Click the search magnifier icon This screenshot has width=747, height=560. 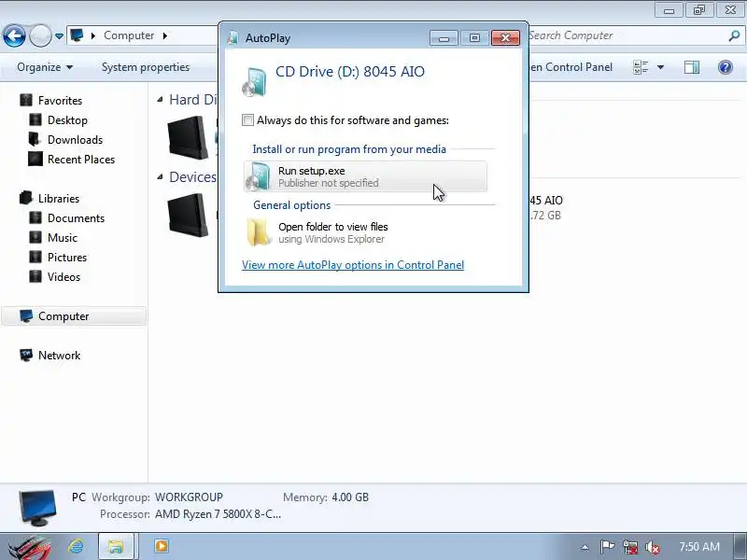(734, 35)
